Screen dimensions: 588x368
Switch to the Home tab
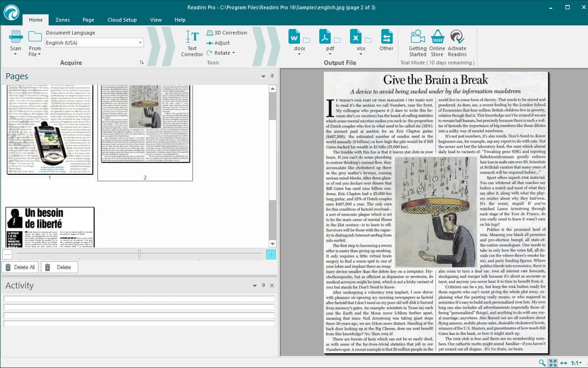36,20
